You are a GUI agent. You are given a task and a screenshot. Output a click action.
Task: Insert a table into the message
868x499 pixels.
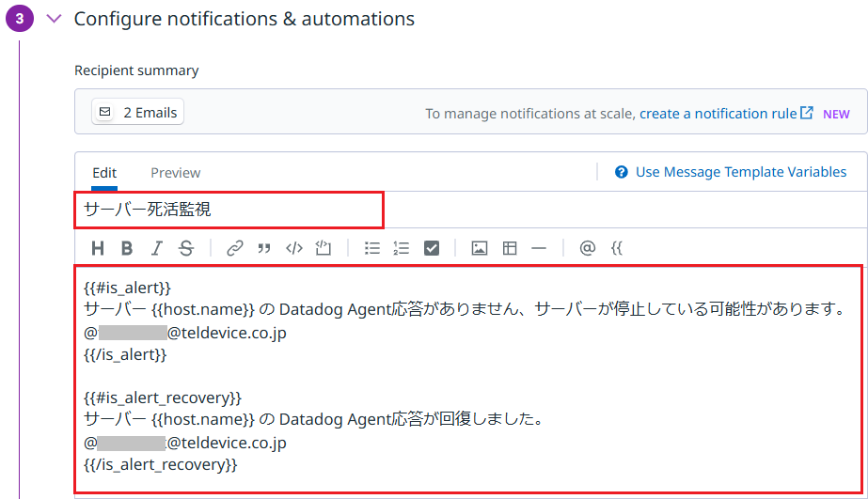point(510,248)
